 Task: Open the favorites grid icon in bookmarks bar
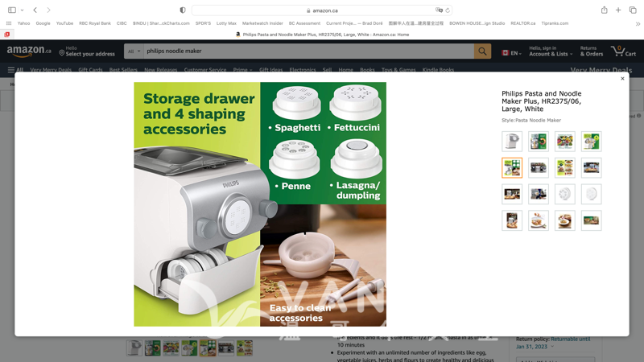click(x=9, y=23)
